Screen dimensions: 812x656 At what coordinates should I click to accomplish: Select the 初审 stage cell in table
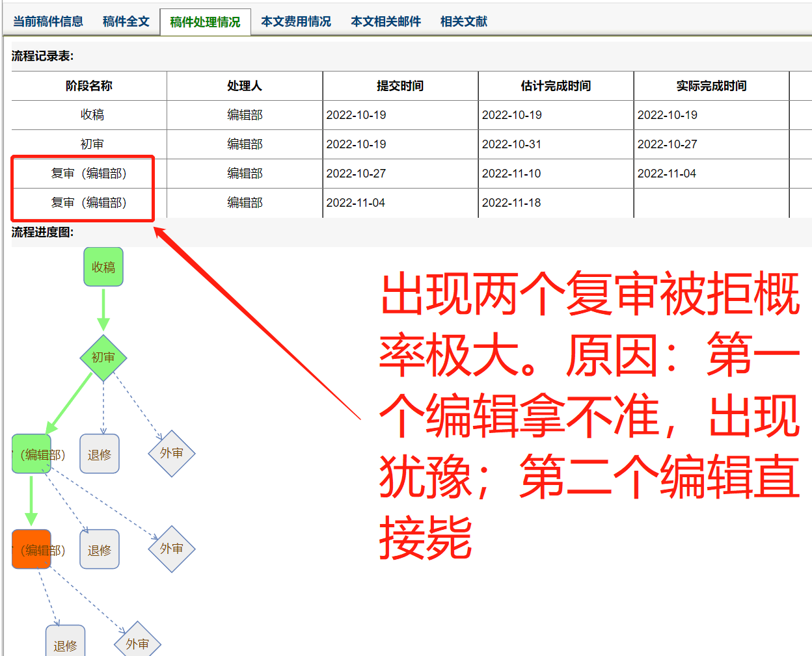92,144
